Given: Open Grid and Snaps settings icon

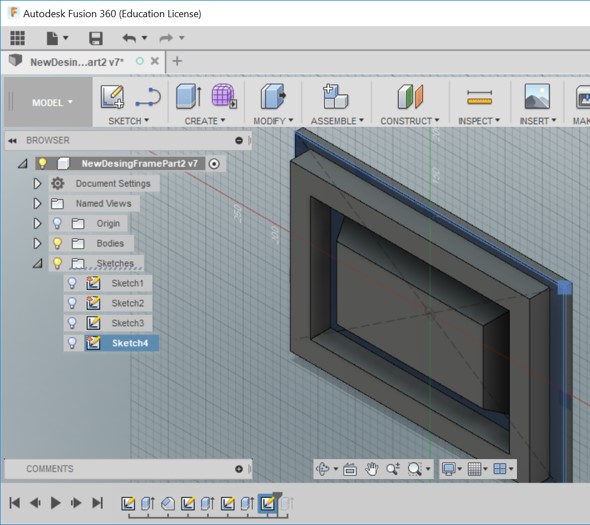Looking at the screenshot, I should (x=474, y=469).
